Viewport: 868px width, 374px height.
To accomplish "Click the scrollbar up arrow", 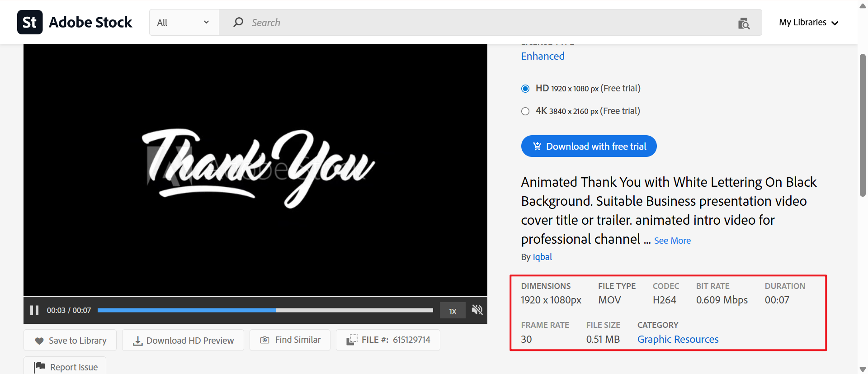I will click(x=863, y=5).
